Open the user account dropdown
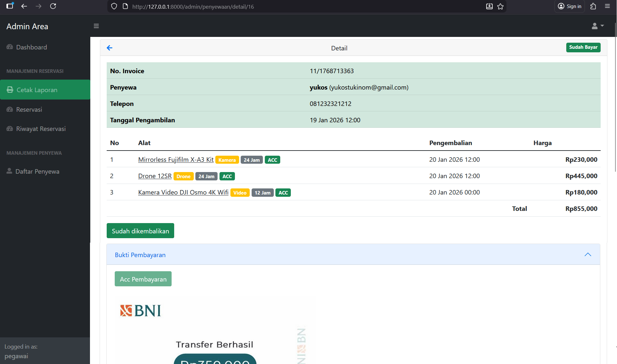This screenshot has height=364, width=617. [598, 26]
